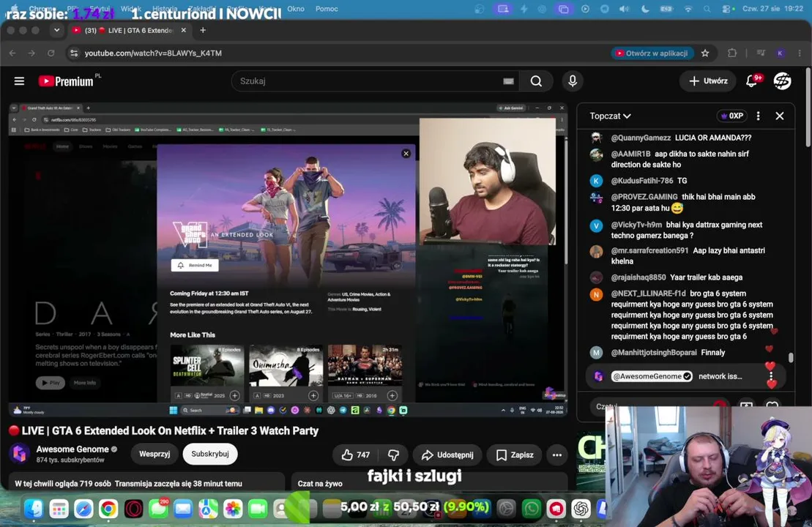Open live chat more options menu
Screen dimensions: 812x527
758,116
